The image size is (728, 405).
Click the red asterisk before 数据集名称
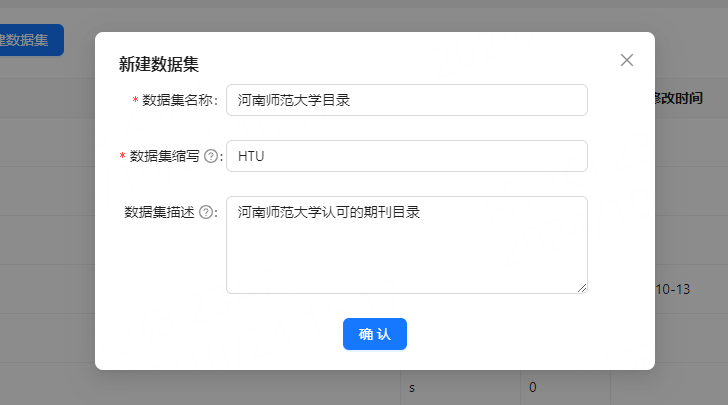click(135, 100)
